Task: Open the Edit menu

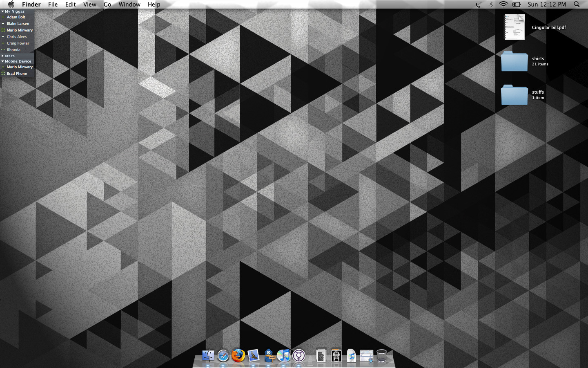Action: point(71,4)
